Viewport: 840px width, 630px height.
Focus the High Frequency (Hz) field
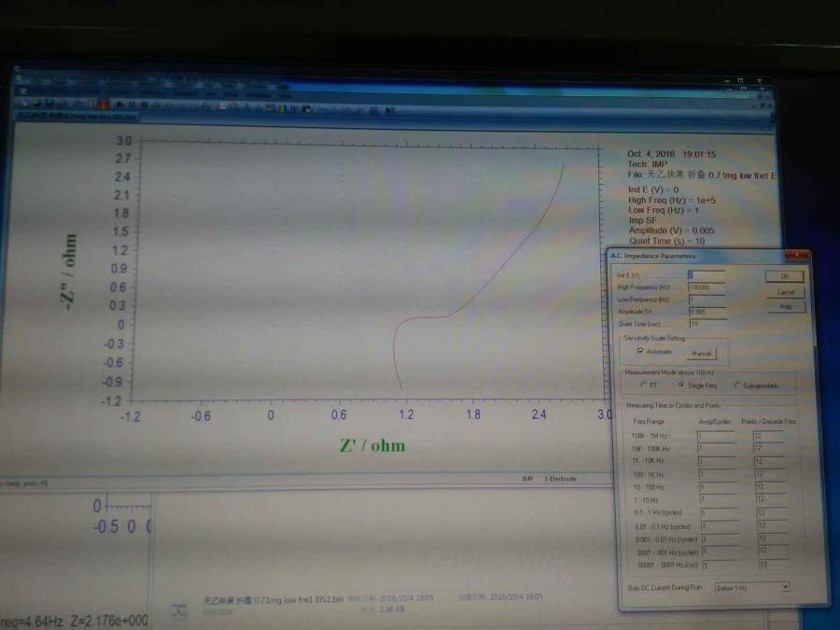pos(707,287)
